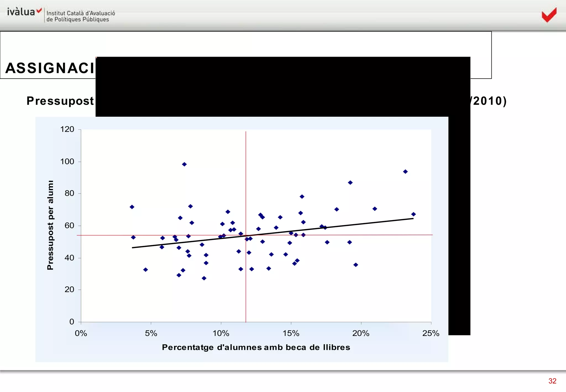Click the small red check beside ivàlua

pyautogui.click(x=39, y=11)
